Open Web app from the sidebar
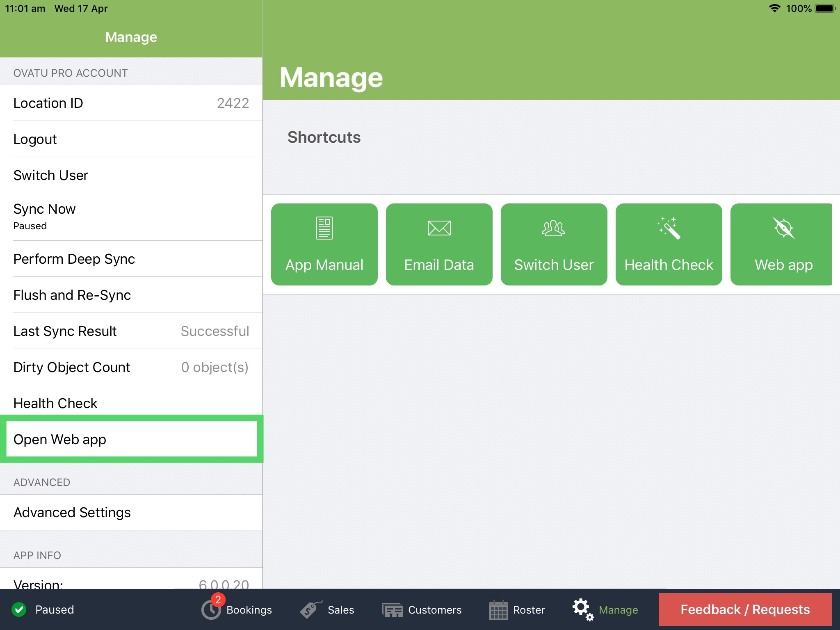The image size is (840, 630). pyautogui.click(x=131, y=439)
